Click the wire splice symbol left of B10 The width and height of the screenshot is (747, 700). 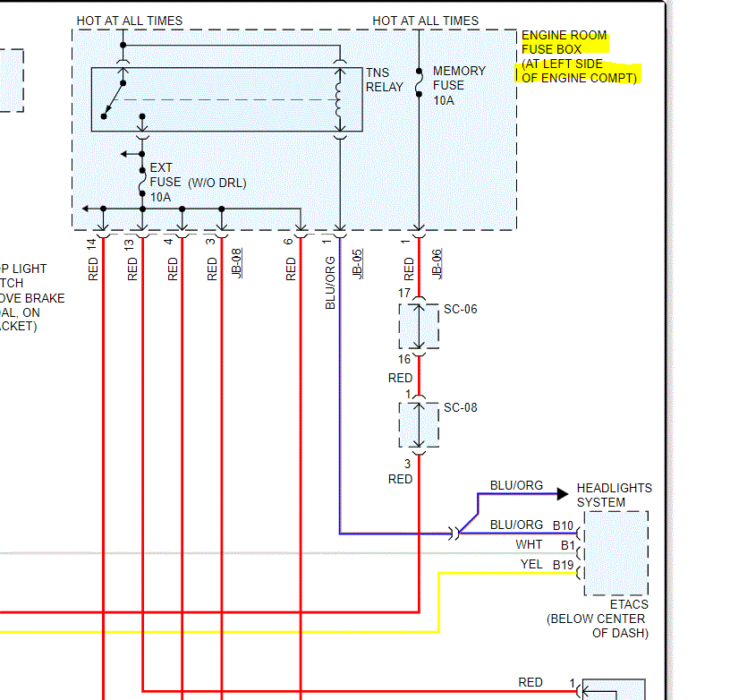[454, 534]
